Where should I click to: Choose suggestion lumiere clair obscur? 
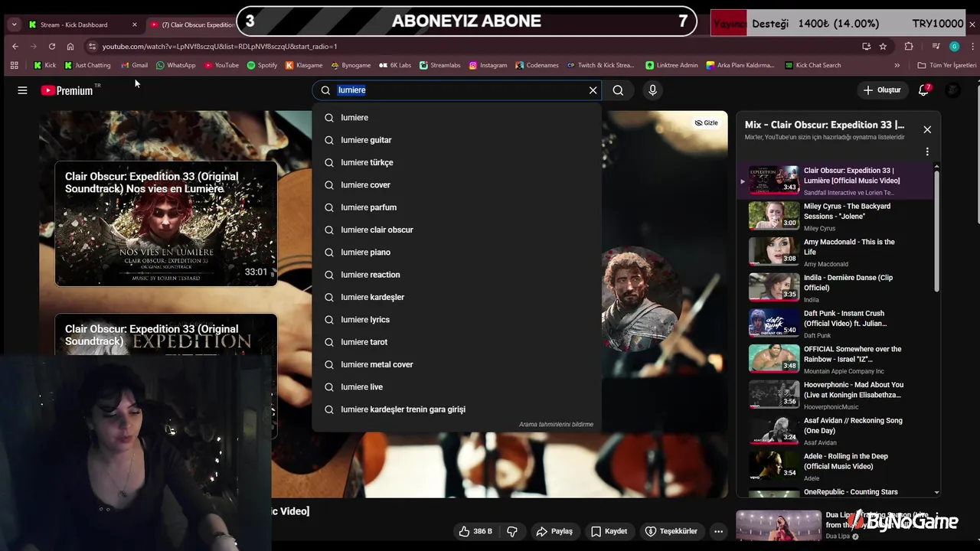point(456,230)
